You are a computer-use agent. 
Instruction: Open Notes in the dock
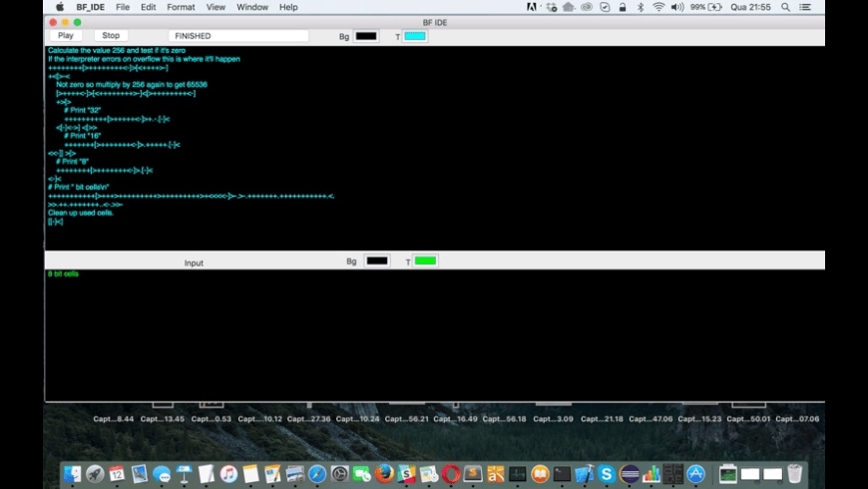250,474
